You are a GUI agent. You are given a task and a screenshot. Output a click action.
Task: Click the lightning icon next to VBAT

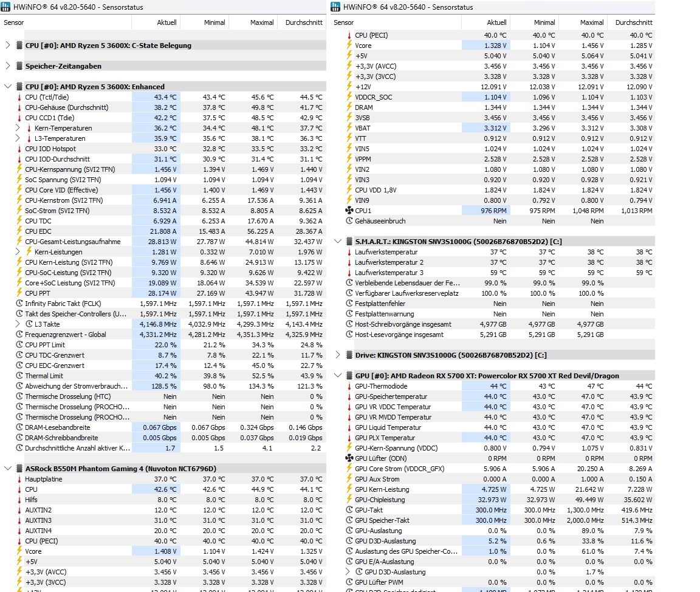pyautogui.click(x=349, y=128)
